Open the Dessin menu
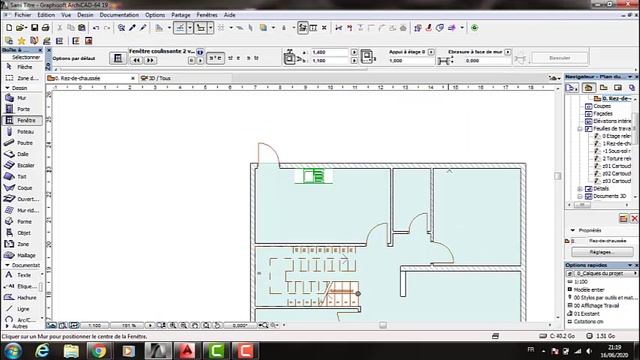 click(85, 15)
